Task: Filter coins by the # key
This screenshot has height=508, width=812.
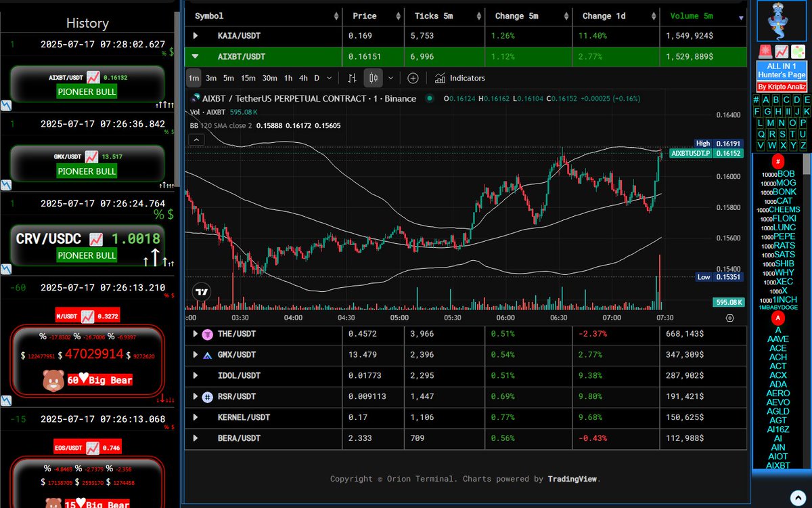Action: click(756, 100)
